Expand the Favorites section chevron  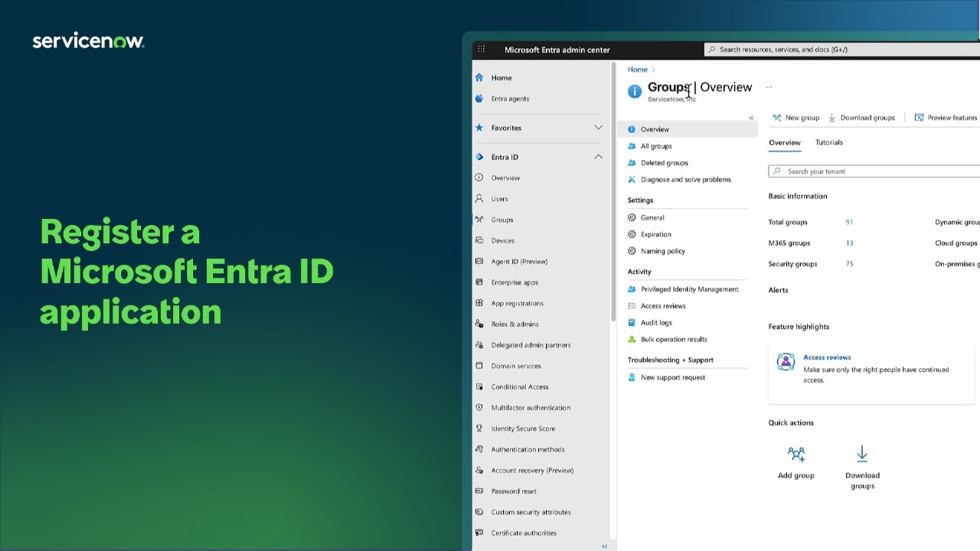[x=598, y=128]
